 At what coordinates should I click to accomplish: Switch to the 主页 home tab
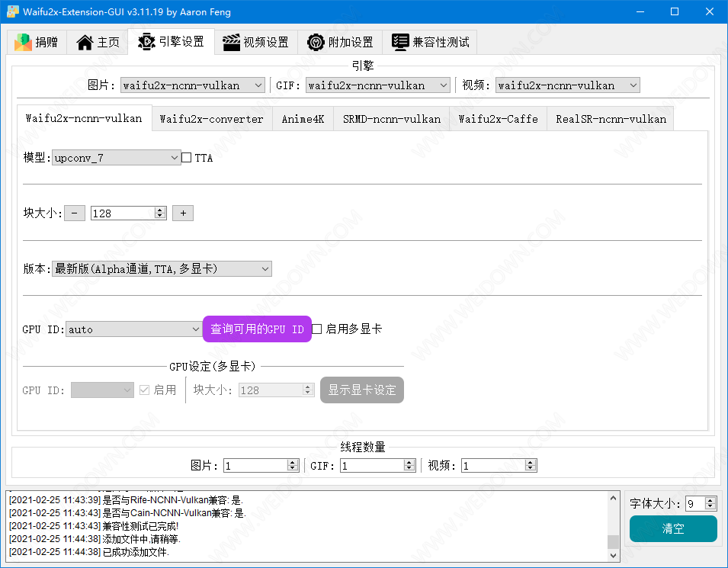point(98,42)
